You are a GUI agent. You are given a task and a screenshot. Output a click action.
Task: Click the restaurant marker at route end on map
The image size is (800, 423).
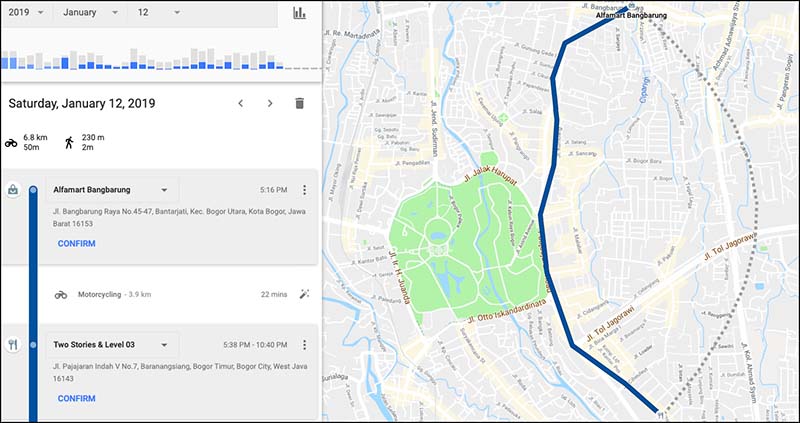pos(661,415)
